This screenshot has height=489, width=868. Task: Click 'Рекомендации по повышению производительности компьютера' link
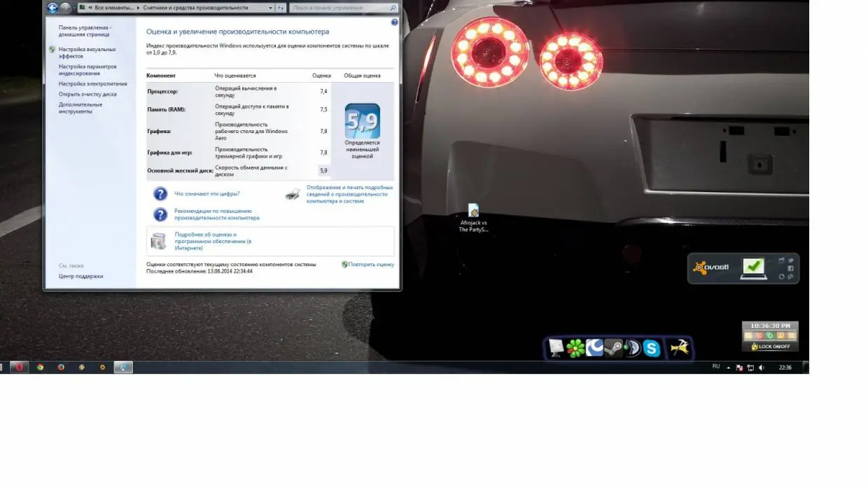tap(217, 214)
